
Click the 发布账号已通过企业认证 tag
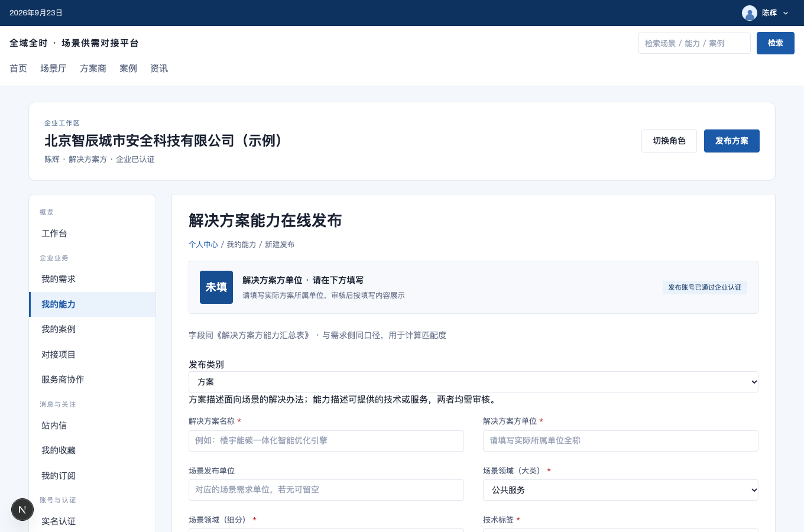click(705, 287)
